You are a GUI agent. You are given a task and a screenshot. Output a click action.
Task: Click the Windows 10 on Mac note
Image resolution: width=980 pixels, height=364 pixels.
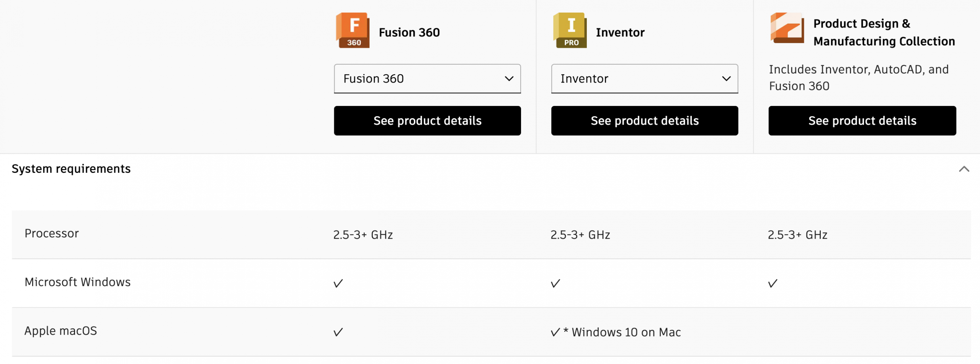626,332
